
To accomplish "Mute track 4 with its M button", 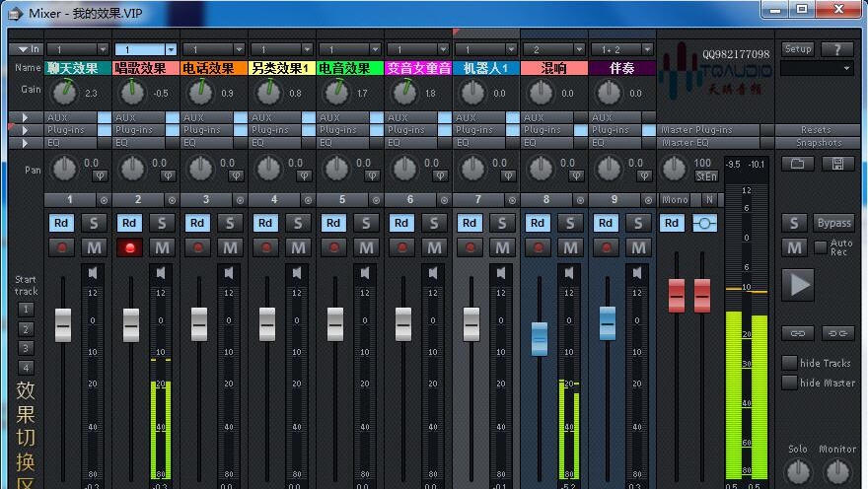I will [x=297, y=247].
